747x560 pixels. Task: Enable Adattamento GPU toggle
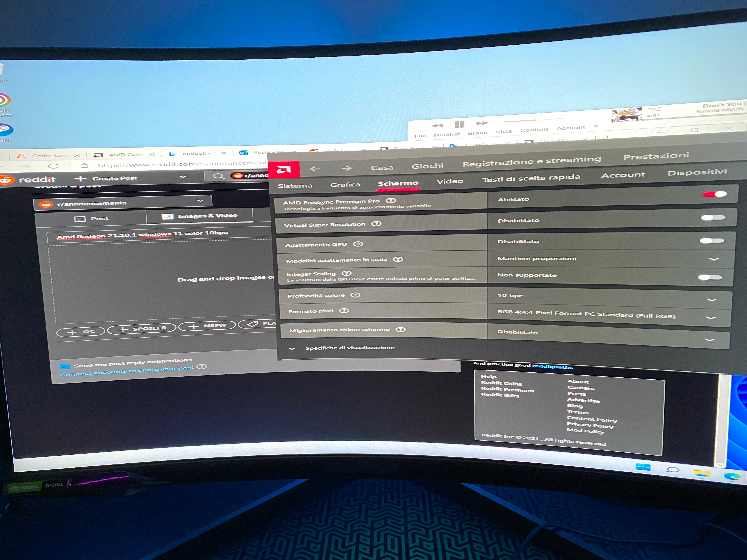click(x=712, y=241)
